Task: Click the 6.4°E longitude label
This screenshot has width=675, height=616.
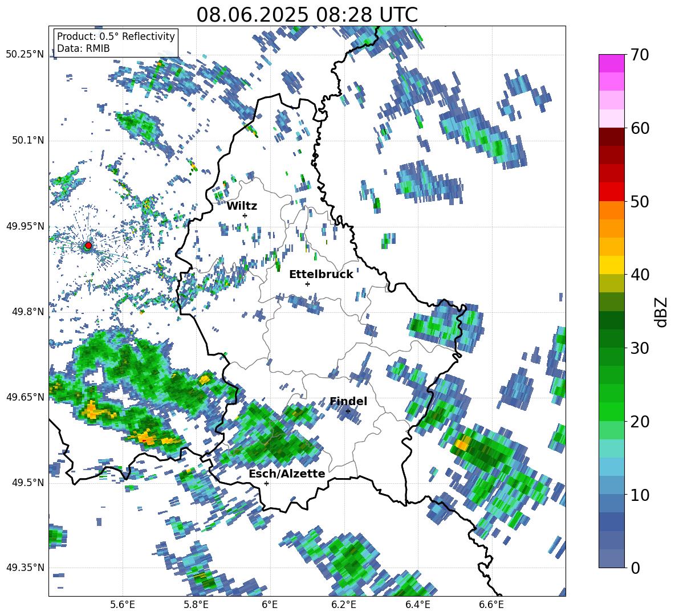Action: (x=417, y=605)
